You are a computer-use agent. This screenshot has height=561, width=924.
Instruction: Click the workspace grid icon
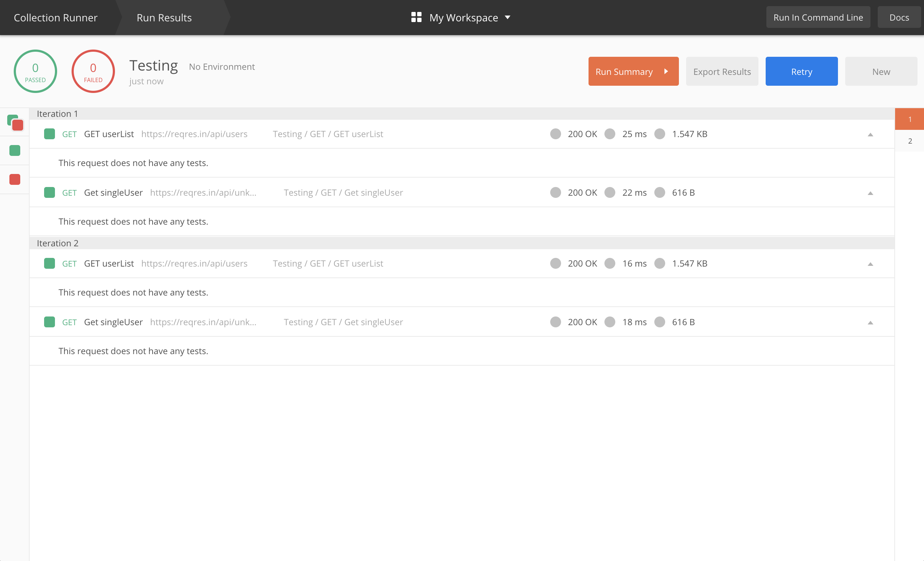tap(416, 17)
